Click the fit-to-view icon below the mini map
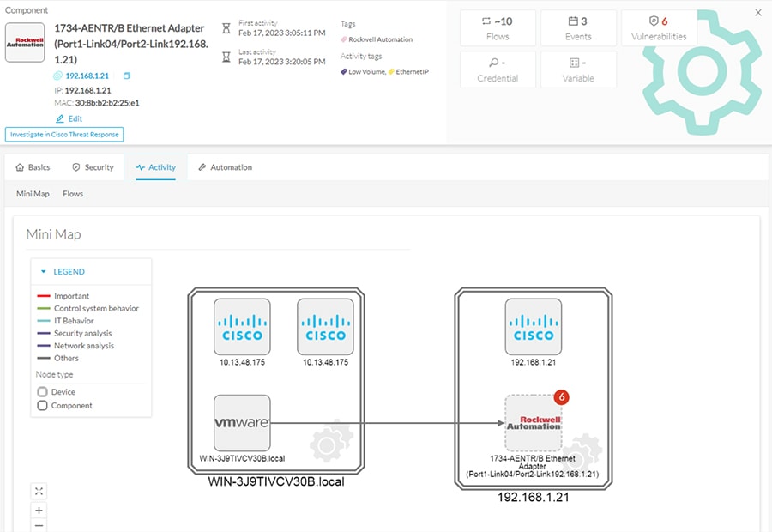The width and height of the screenshot is (772, 532). (x=39, y=491)
